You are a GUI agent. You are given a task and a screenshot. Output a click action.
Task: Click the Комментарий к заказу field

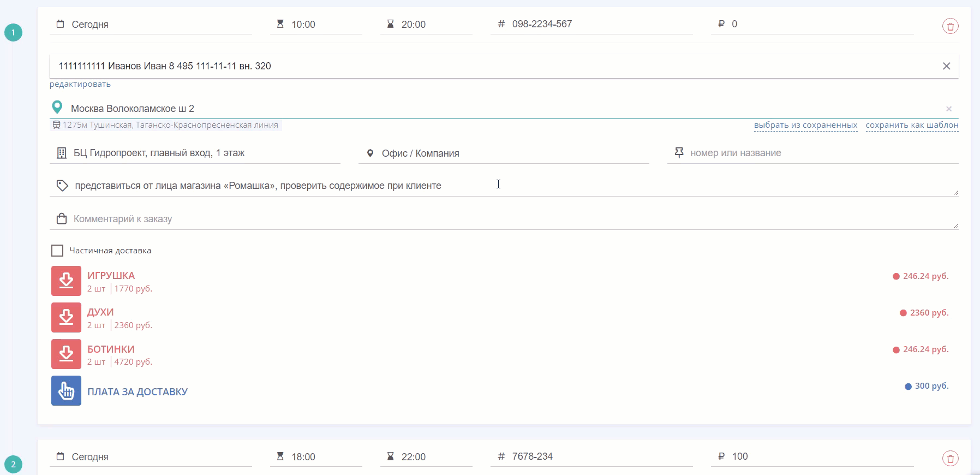click(504, 219)
